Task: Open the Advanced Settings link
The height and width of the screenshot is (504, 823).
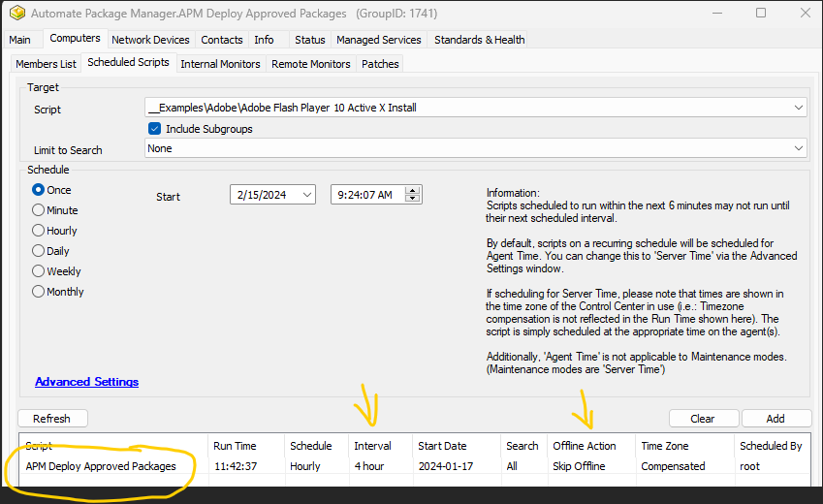Action: (86, 382)
